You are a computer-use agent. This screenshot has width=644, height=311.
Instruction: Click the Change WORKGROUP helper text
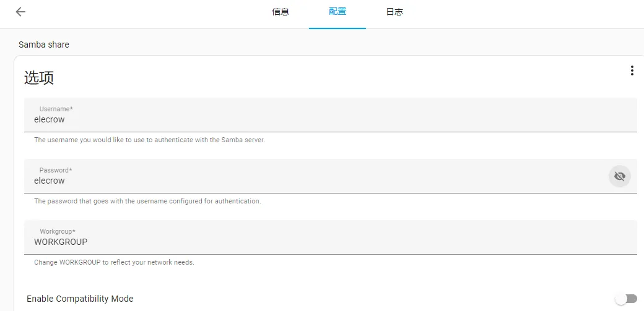114,262
